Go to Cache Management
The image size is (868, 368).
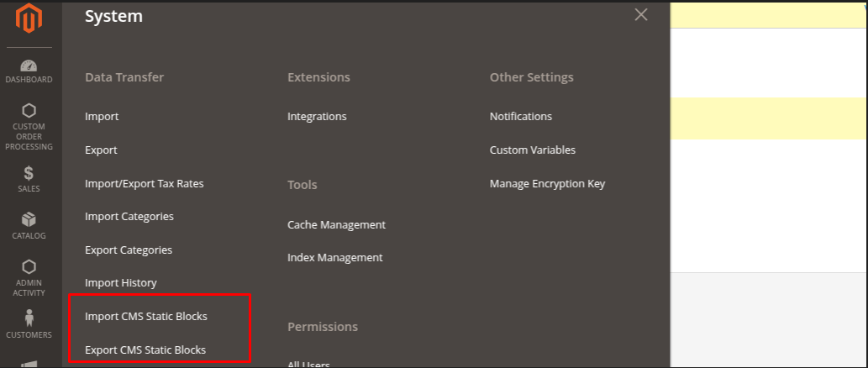[336, 225]
